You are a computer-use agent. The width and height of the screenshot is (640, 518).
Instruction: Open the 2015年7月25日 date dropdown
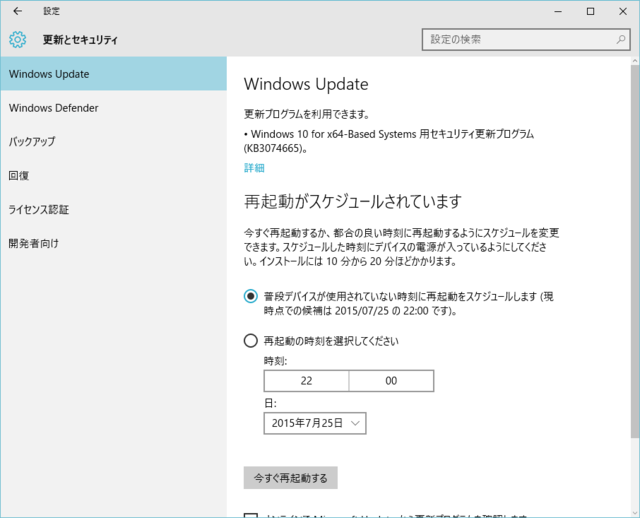[x=315, y=423]
